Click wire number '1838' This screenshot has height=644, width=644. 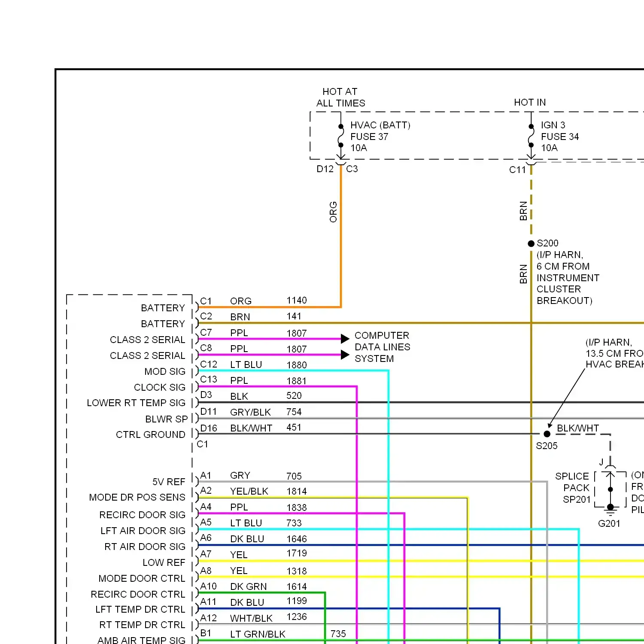pyautogui.click(x=297, y=507)
